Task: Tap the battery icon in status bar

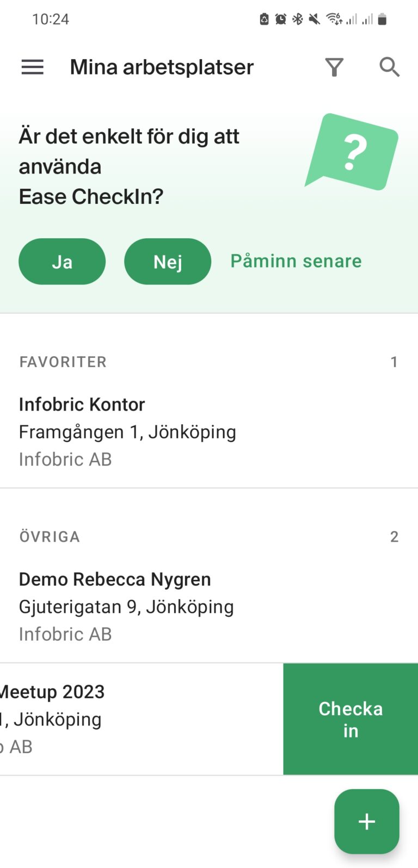Action: [x=382, y=20]
